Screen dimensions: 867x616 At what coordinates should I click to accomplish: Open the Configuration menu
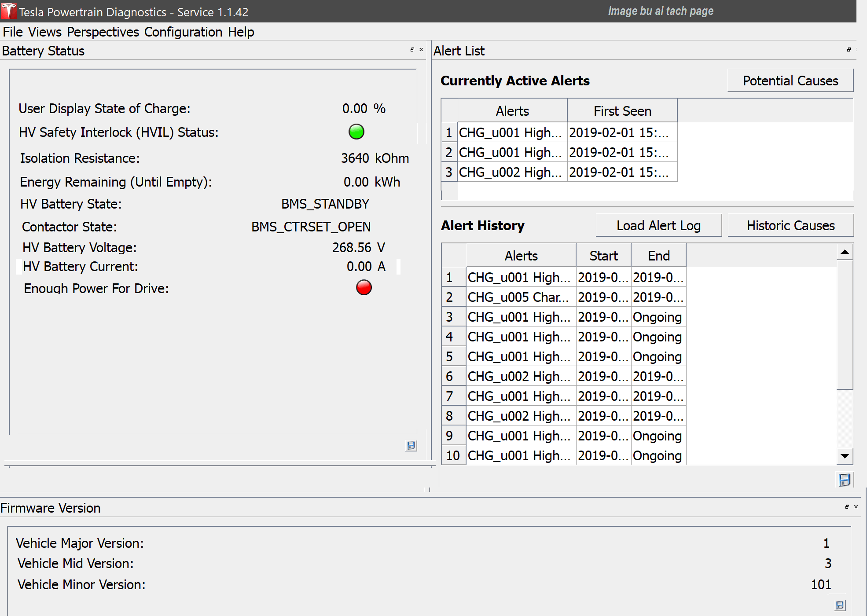pos(183,32)
